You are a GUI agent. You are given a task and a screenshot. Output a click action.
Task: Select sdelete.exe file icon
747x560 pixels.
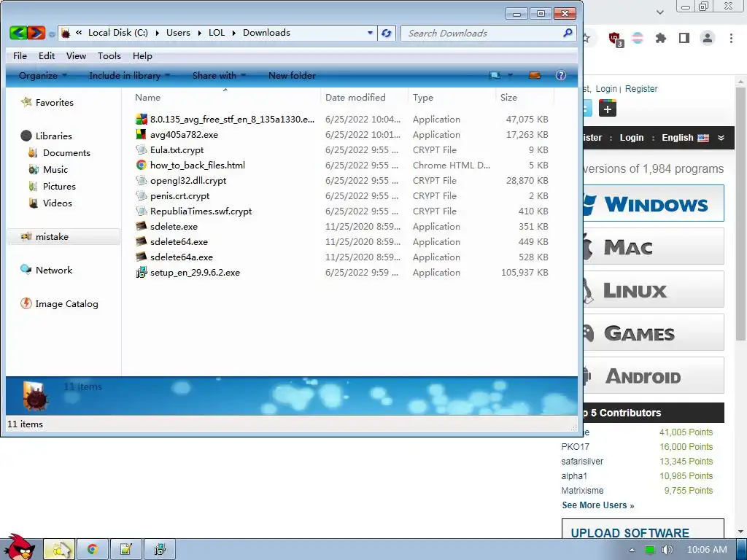pyautogui.click(x=141, y=226)
